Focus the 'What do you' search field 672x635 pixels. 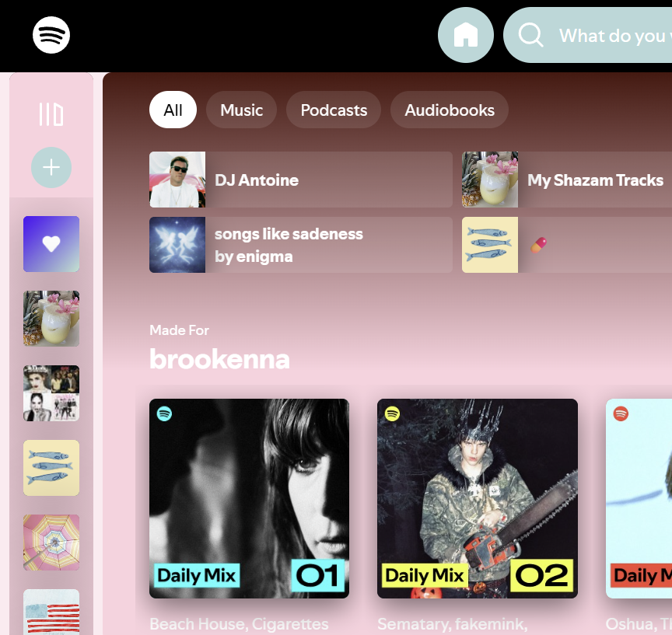point(588,35)
